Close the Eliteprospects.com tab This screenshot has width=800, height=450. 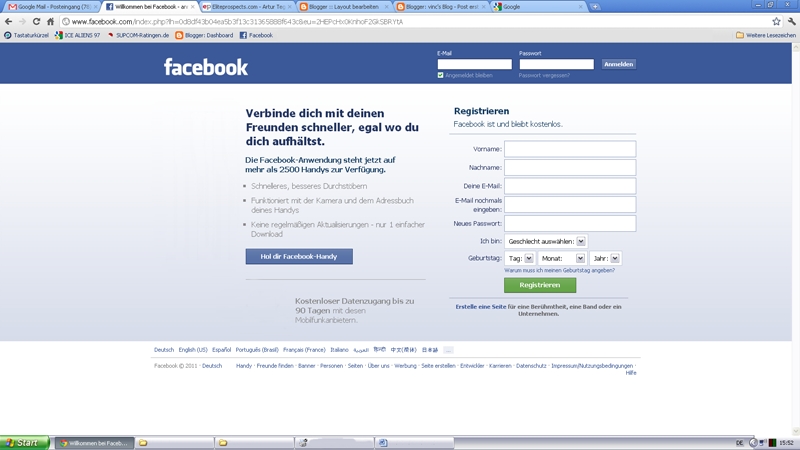coord(290,7)
